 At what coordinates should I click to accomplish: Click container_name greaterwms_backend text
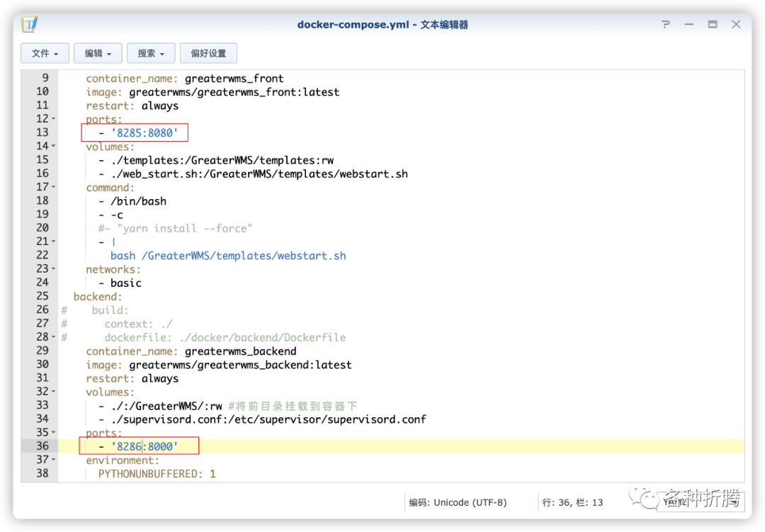(x=191, y=351)
